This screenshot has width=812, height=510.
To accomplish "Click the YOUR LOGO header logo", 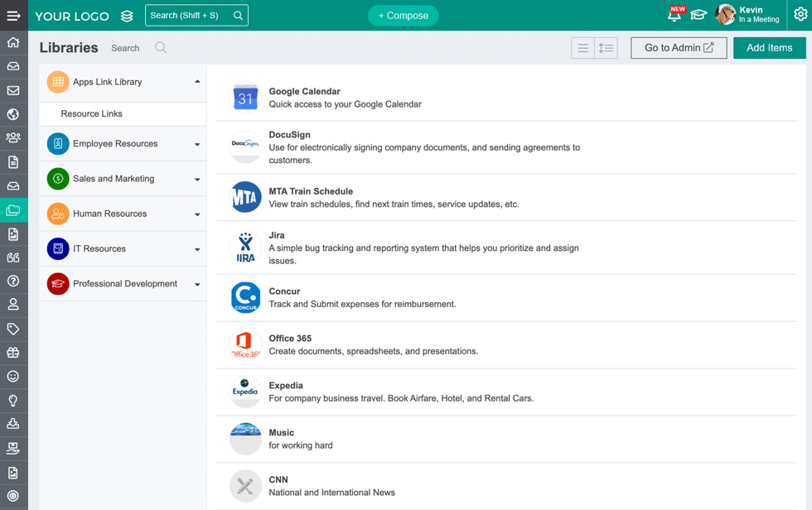I will [72, 17].
